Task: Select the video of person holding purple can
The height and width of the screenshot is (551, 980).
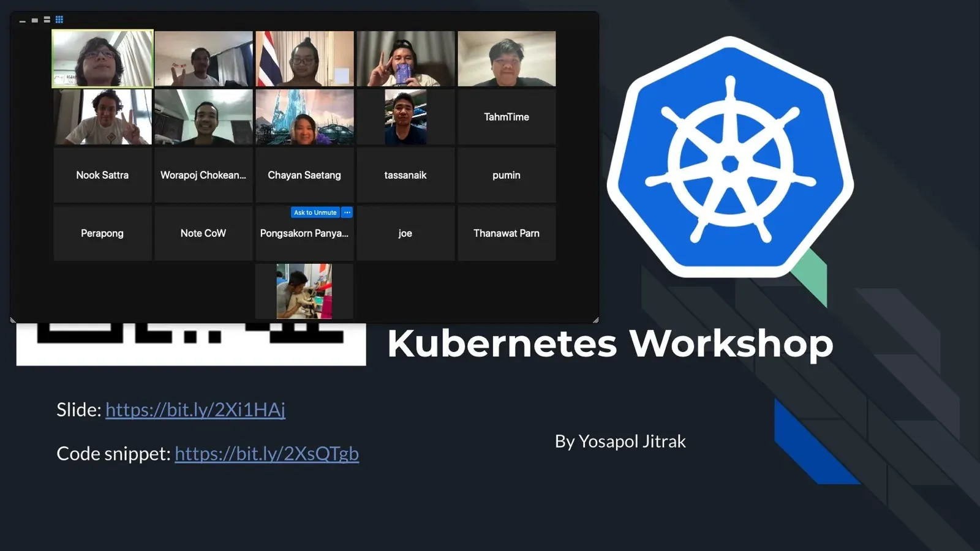Action: point(405,59)
